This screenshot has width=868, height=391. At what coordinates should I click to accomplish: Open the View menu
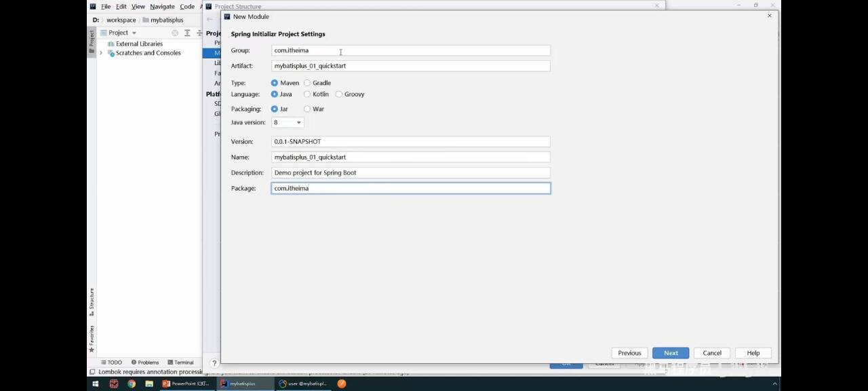click(x=138, y=6)
